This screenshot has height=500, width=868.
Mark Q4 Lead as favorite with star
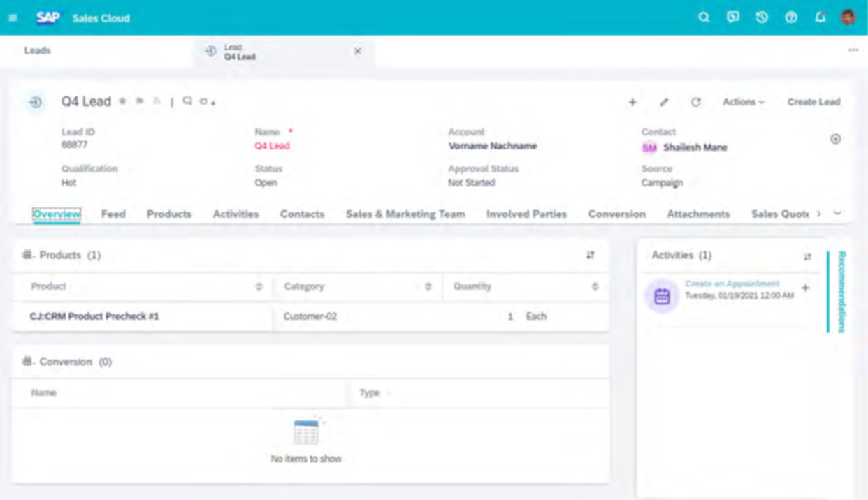click(x=122, y=101)
